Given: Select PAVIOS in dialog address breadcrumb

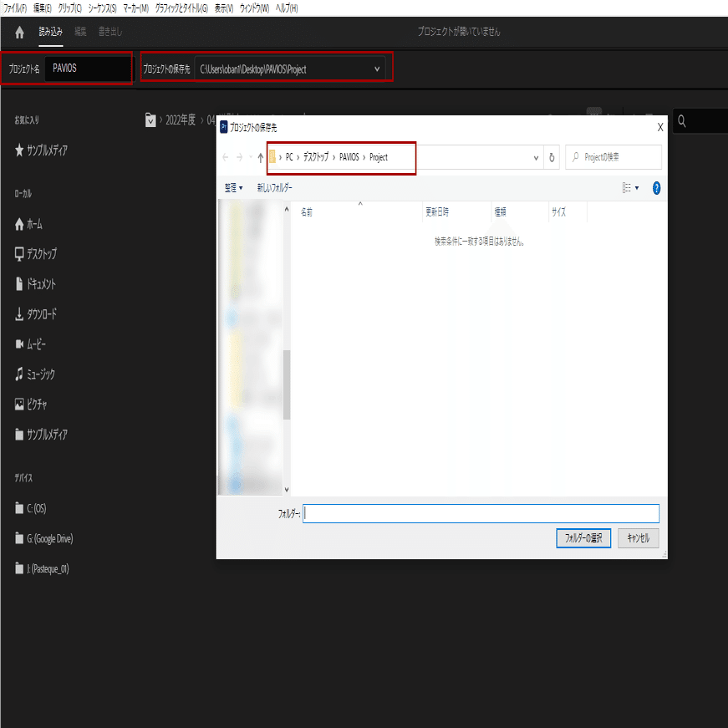Looking at the screenshot, I should point(349,157).
